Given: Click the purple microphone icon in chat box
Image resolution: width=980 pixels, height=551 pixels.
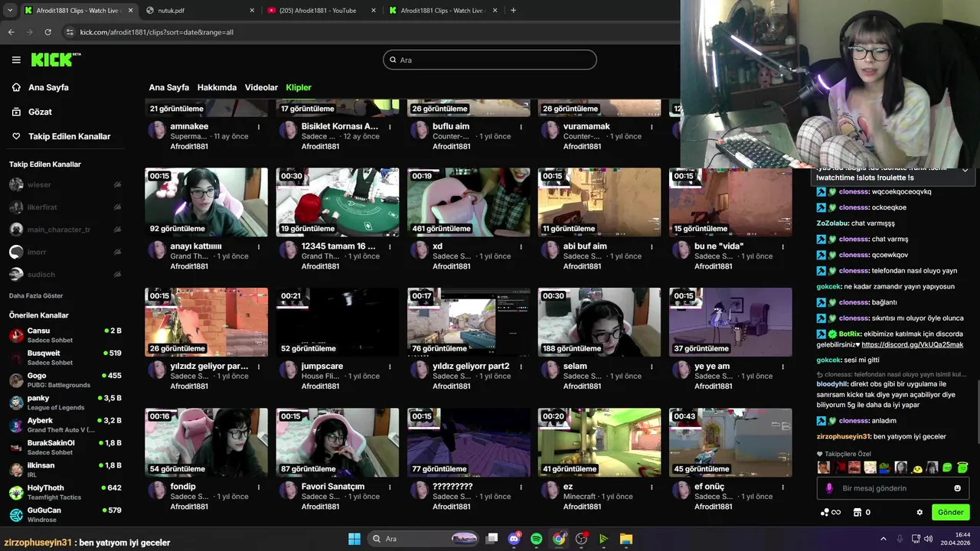Looking at the screenshot, I should (x=829, y=488).
